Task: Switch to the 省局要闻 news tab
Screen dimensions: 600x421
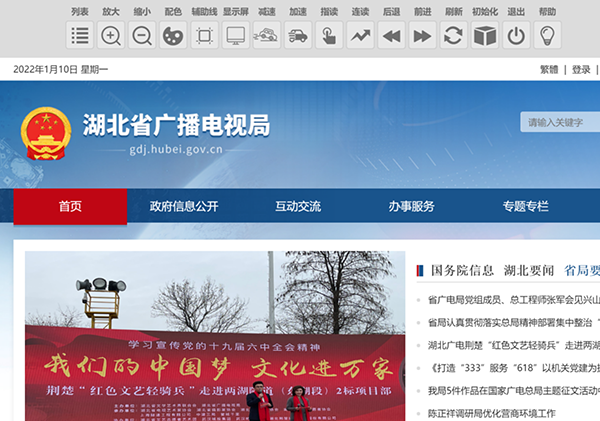Action: click(582, 270)
